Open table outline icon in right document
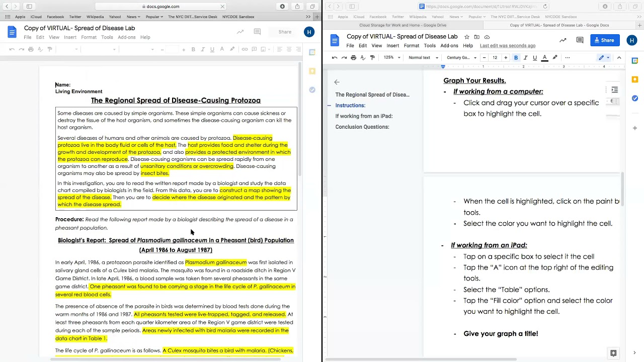The image size is (644, 362). tap(614, 90)
